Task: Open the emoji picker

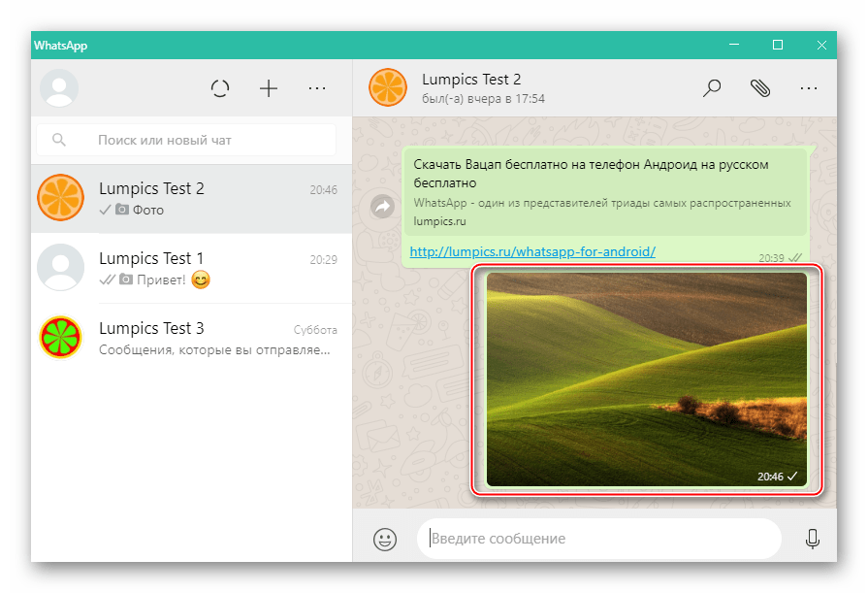Action: (x=385, y=539)
